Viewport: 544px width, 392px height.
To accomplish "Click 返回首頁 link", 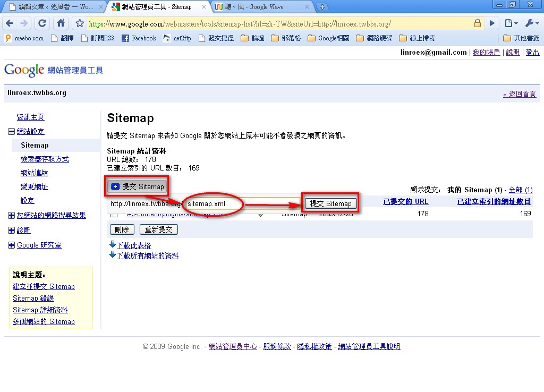I will point(520,94).
